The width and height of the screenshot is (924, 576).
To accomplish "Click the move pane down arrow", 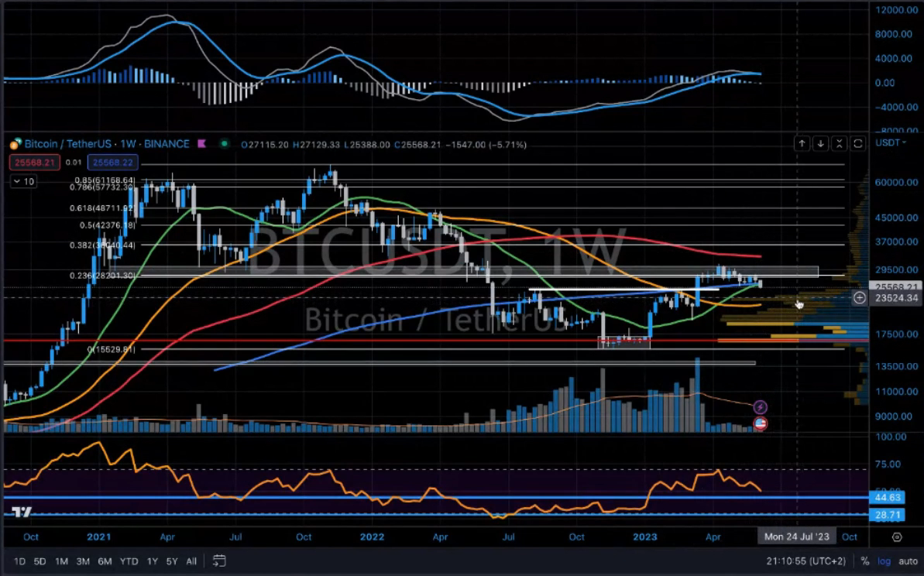I will pos(820,143).
